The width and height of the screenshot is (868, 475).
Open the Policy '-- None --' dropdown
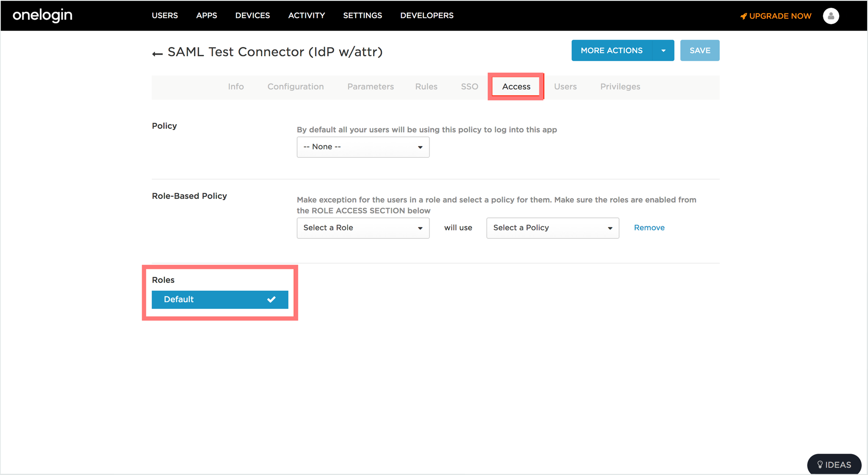(363, 147)
